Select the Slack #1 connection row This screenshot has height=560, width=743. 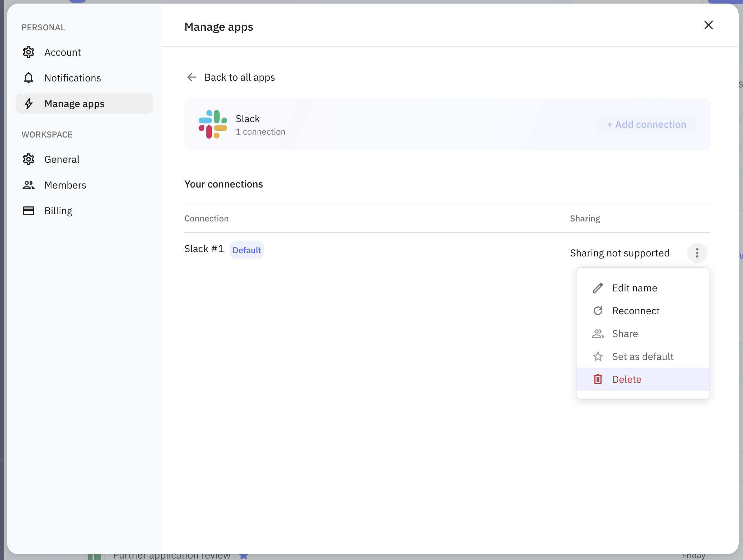[x=204, y=249]
